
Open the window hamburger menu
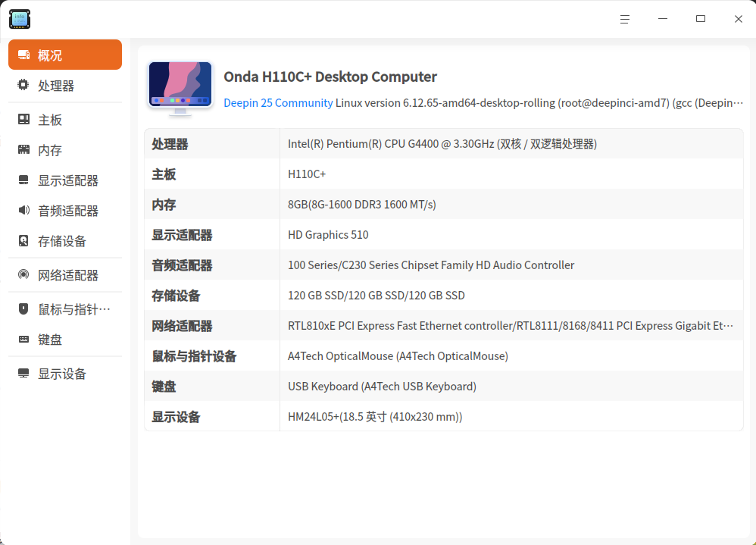(624, 18)
